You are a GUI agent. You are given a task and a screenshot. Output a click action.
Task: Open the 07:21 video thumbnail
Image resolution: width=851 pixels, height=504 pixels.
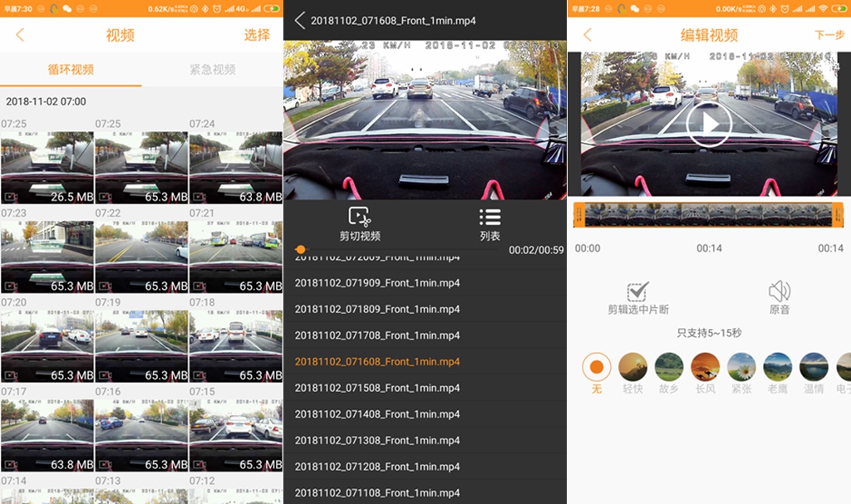pos(235,257)
